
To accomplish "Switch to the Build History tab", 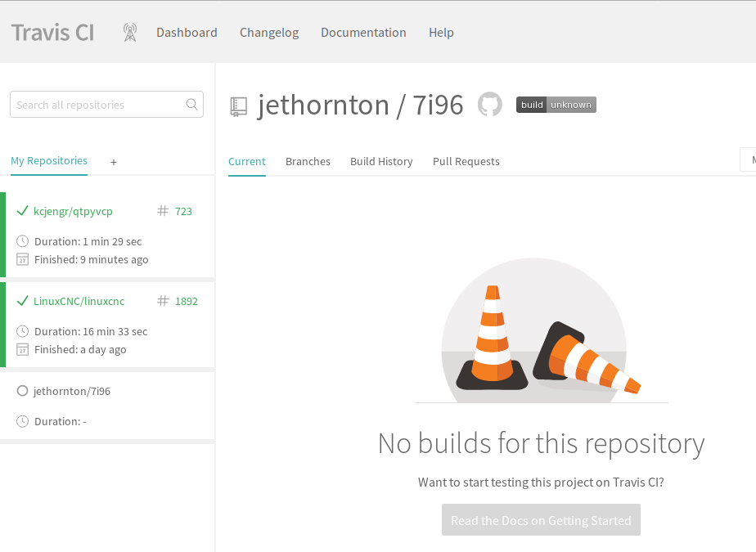I will point(381,161).
